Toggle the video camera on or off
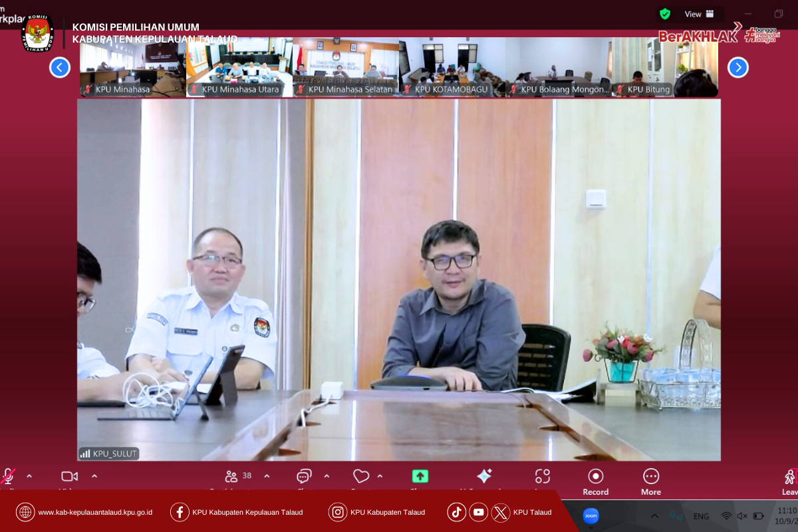Screen dimensions: 798x532 [69, 476]
